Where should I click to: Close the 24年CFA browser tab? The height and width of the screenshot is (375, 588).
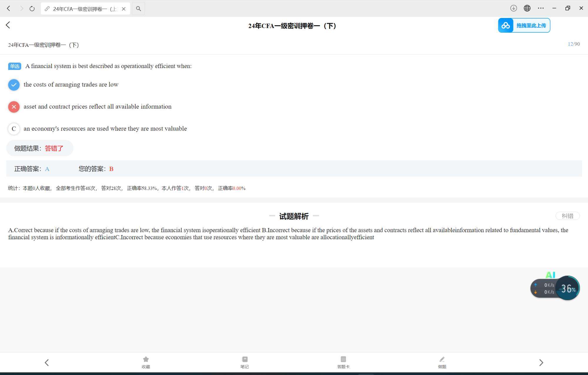(124, 9)
